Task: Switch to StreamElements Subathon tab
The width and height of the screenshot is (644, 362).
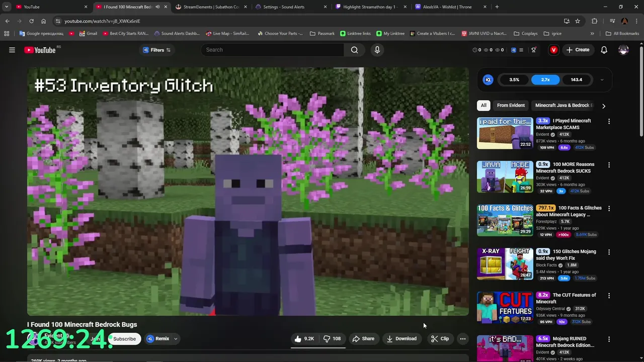Action: (x=210, y=7)
